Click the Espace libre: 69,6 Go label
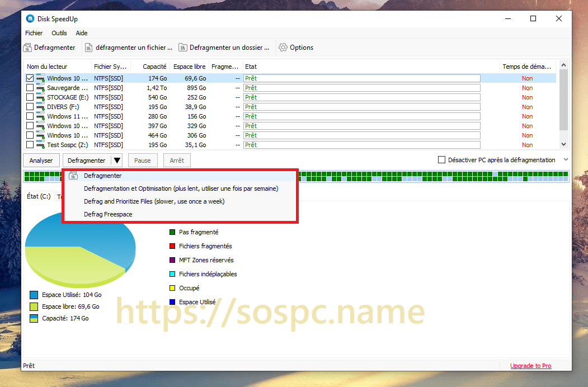This screenshot has width=588, height=387. [x=70, y=306]
